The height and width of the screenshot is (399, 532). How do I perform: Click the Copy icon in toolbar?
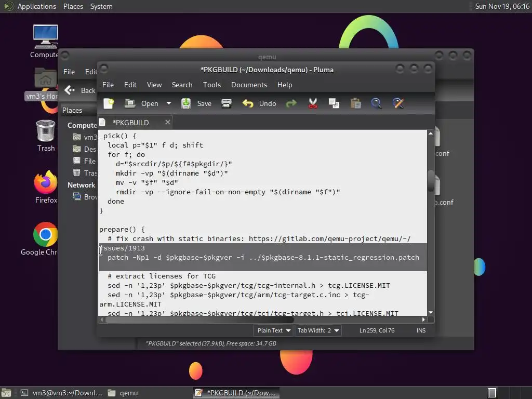click(334, 103)
